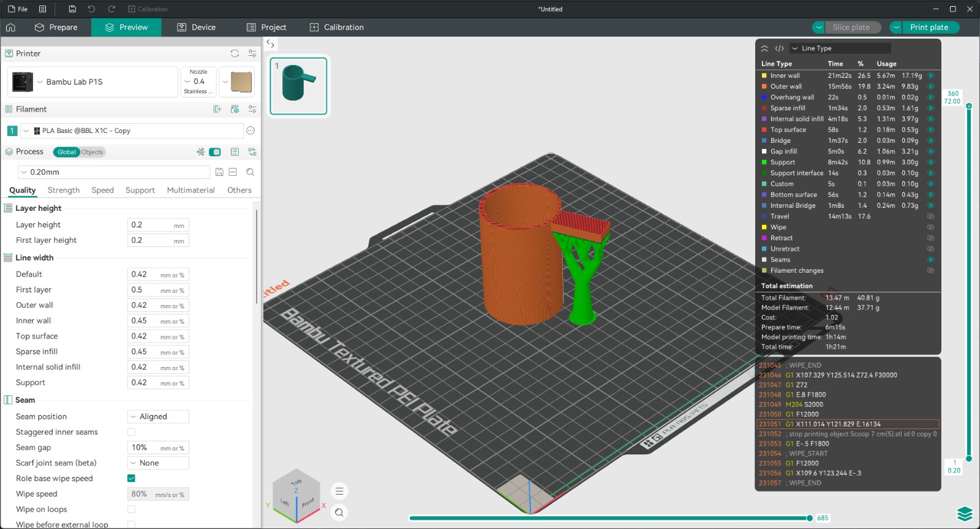The image size is (980, 529).
Task: Collapse the sidebar with the arrows icon
Action: tap(270, 44)
